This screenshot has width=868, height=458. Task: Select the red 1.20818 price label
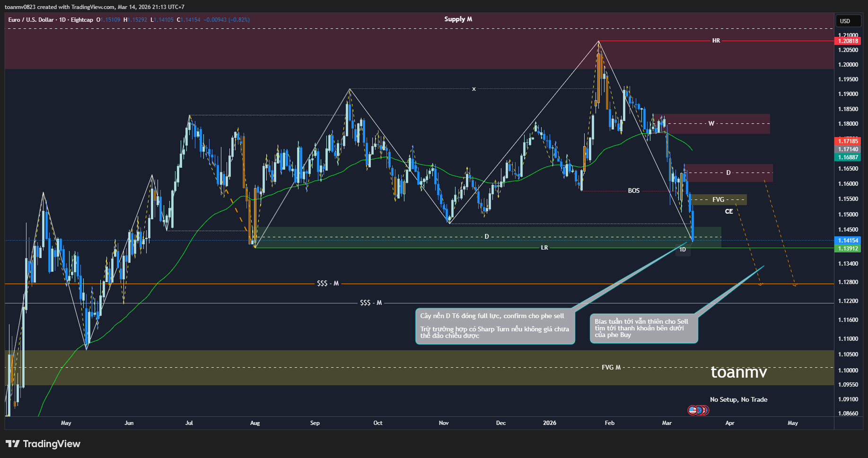(x=848, y=41)
